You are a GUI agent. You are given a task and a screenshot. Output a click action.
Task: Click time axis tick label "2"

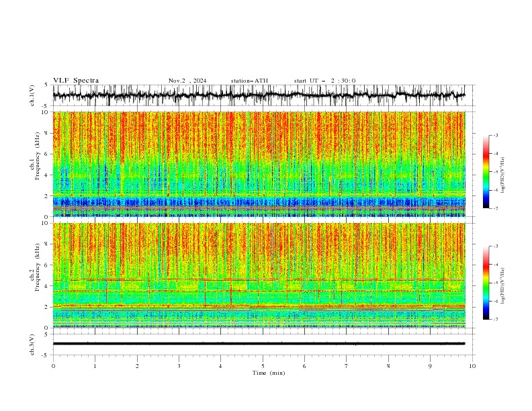137,366
